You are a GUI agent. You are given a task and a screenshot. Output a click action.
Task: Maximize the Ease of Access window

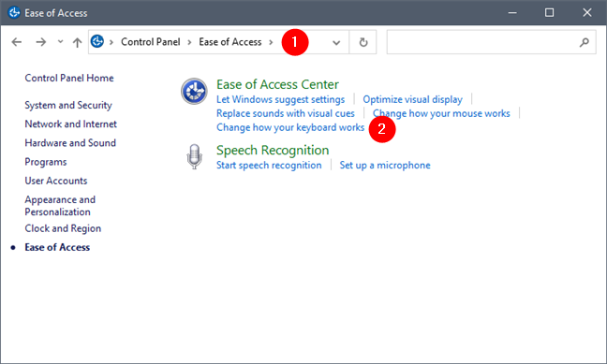click(x=549, y=13)
